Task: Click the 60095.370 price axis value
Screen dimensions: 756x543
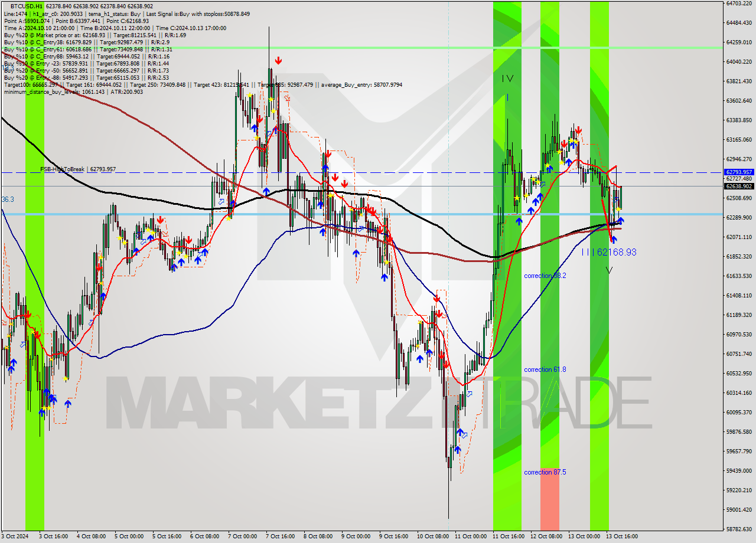Action: click(738, 412)
